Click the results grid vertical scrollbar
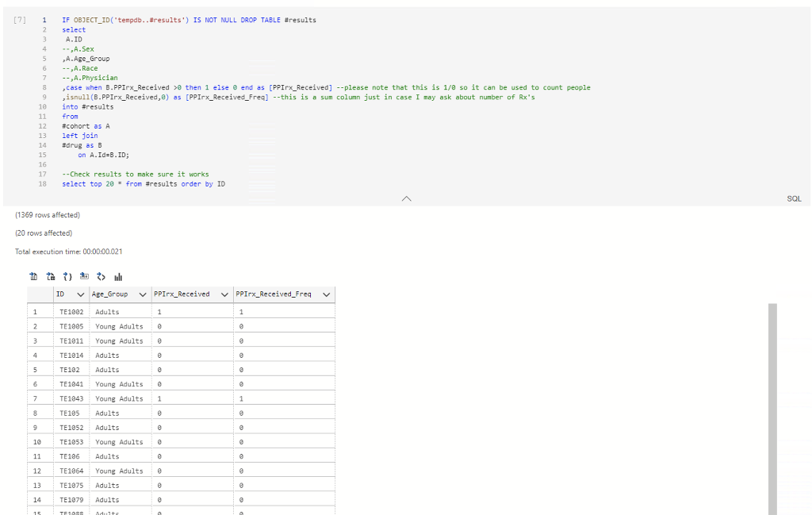The width and height of the screenshot is (812, 515). pos(772,409)
